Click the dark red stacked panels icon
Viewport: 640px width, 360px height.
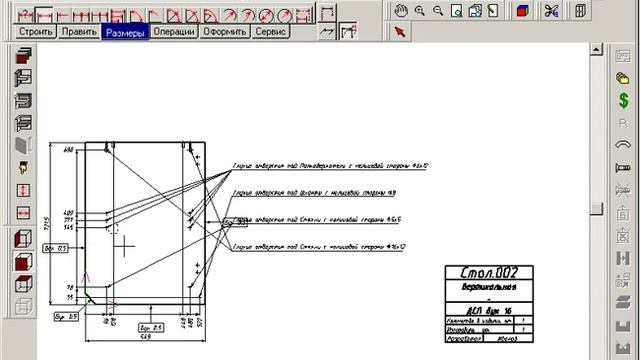[23, 55]
